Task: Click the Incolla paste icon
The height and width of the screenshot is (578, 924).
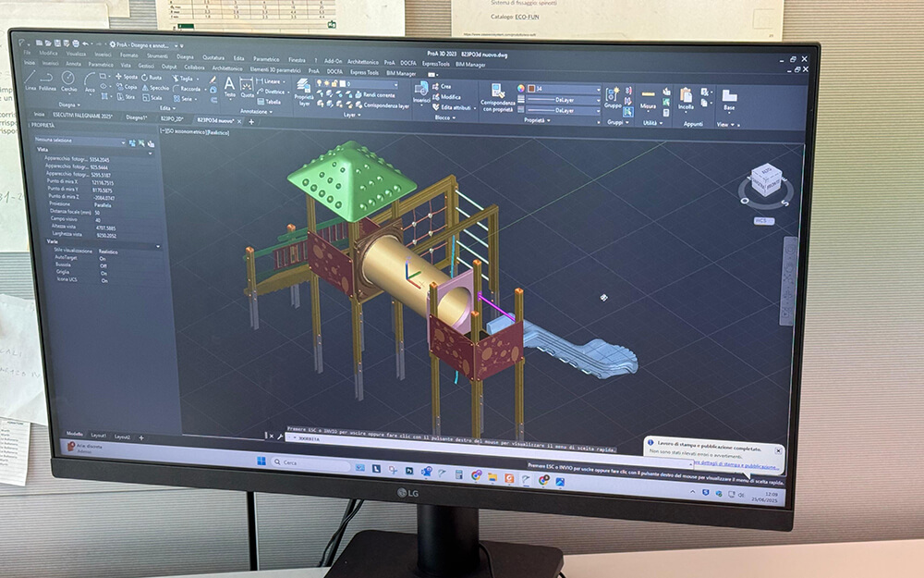Action: [686, 98]
